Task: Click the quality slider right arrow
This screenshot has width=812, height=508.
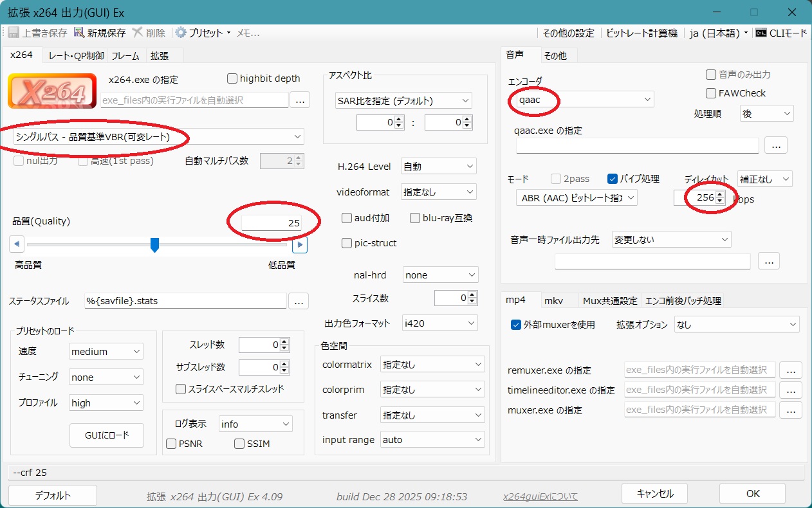Action: tap(299, 244)
